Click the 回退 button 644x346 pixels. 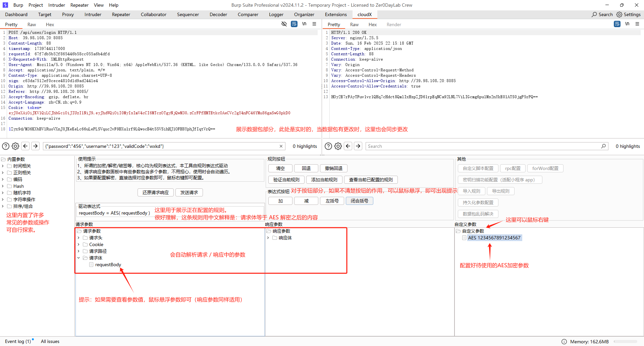(x=306, y=168)
